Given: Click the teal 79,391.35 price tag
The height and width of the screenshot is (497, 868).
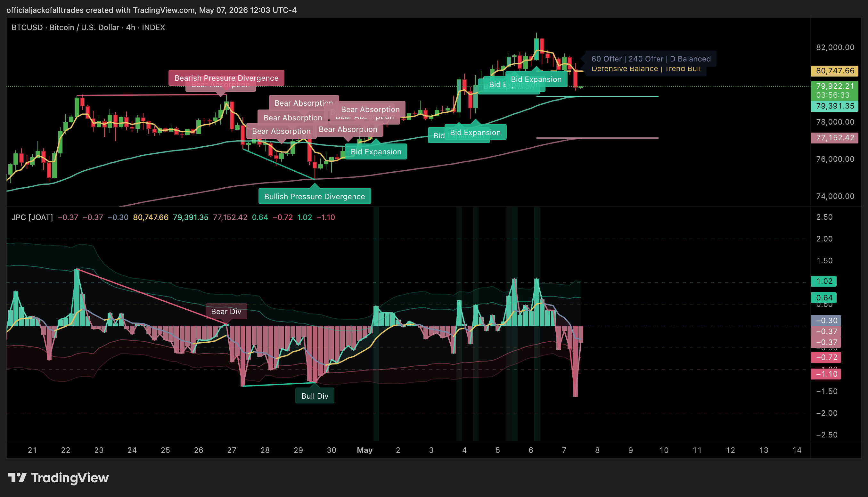Looking at the screenshot, I should coord(835,106).
